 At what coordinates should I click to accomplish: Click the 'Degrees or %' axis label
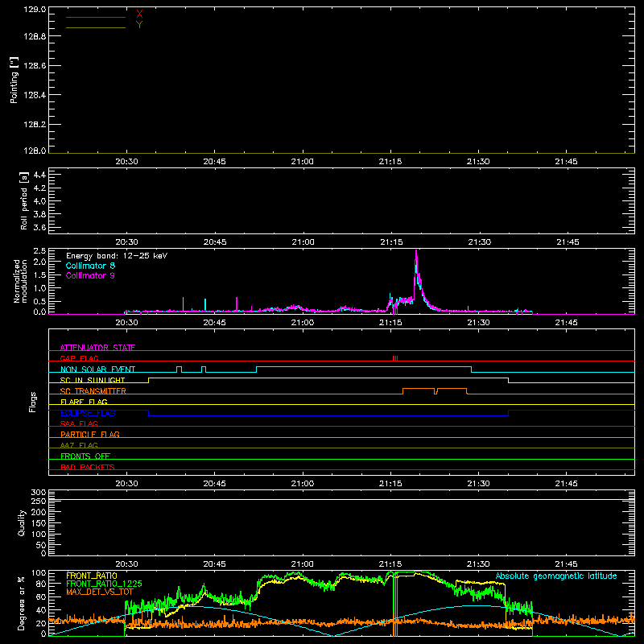click(22, 603)
